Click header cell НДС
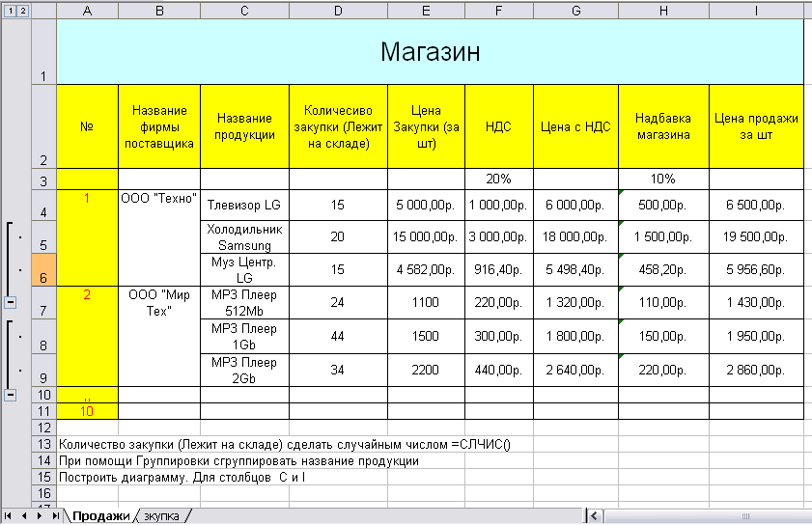Image resolution: width=812 pixels, height=525 pixels. coord(499,126)
